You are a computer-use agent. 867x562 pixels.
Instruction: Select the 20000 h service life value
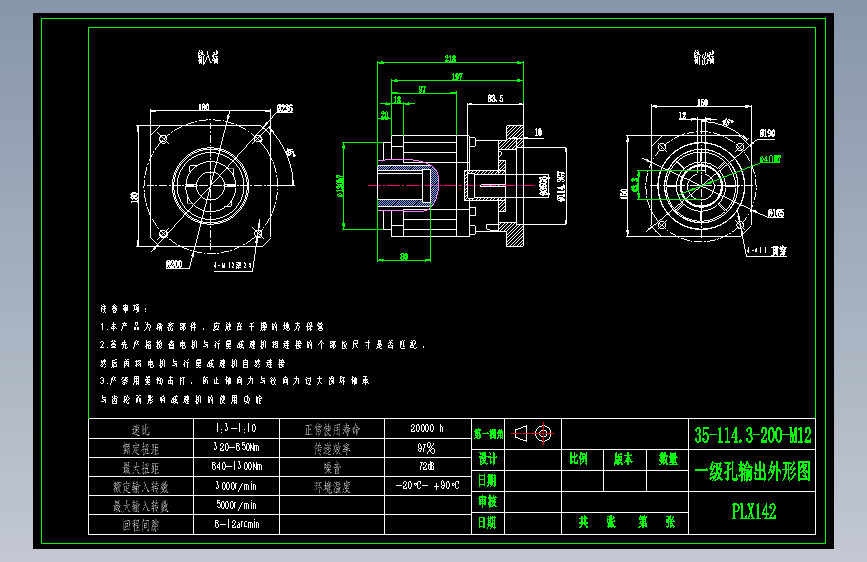point(427,428)
